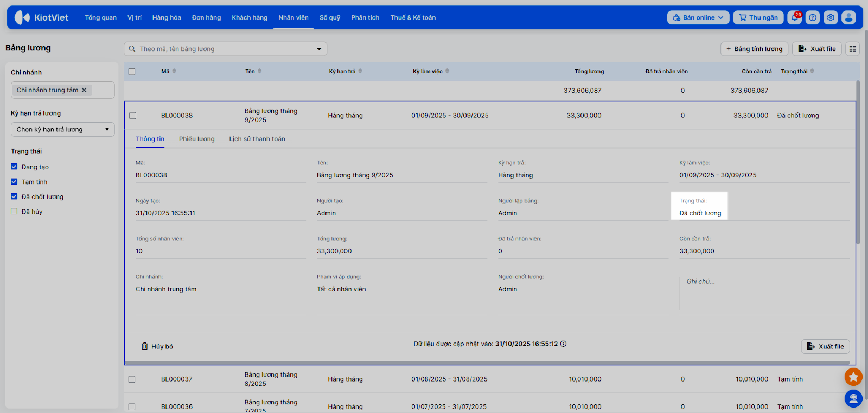Image resolution: width=868 pixels, height=413 pixels.
Task: Toggle the select-all checkbox in table header
Action: 132,72
